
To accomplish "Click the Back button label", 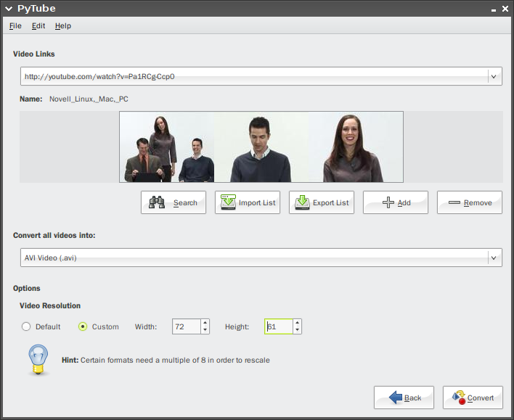I will click(412, 398).
